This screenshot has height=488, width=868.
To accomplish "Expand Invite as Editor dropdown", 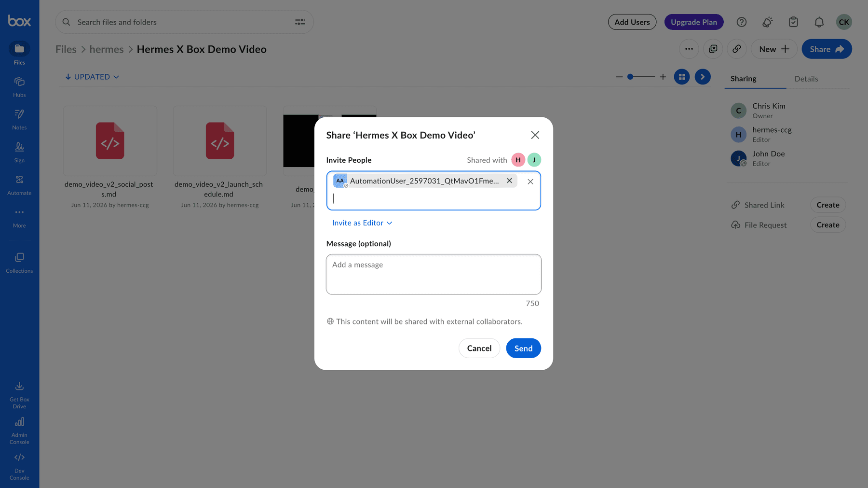I will [x=362, y=223].
